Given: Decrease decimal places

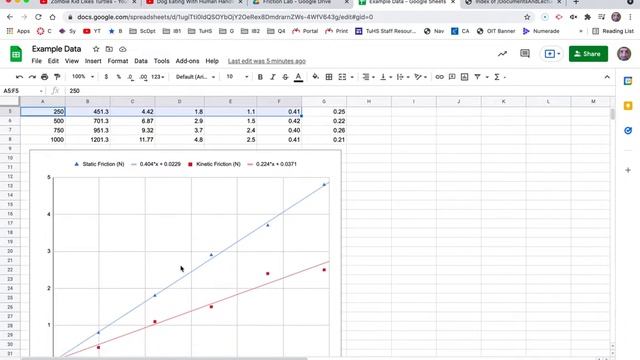Looking at the screenshot, I should click(x=130, y=77).
